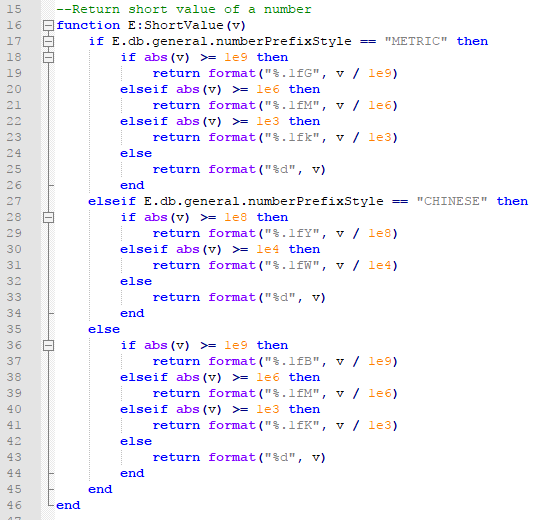The width and height of the screenshot is (551, 520).
Task: Collapse the METRIC if block fold on line 17
Action: tap(48, 41)
